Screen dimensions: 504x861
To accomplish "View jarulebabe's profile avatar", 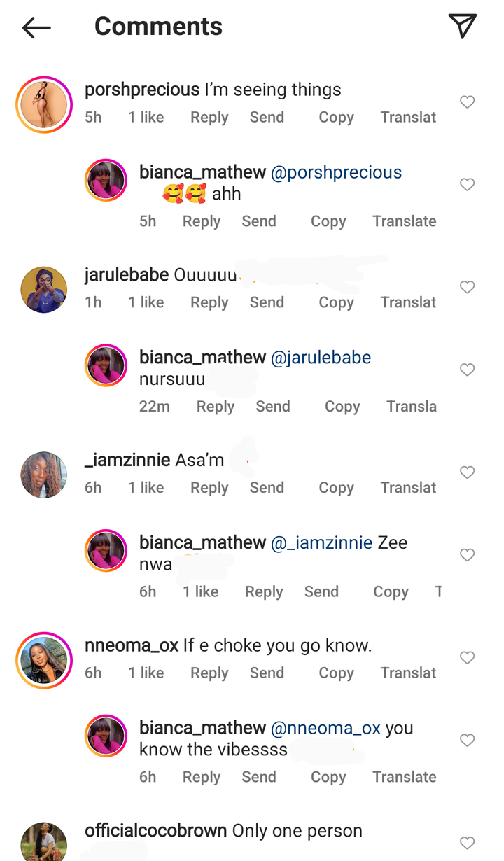I will tap(44, 290).
